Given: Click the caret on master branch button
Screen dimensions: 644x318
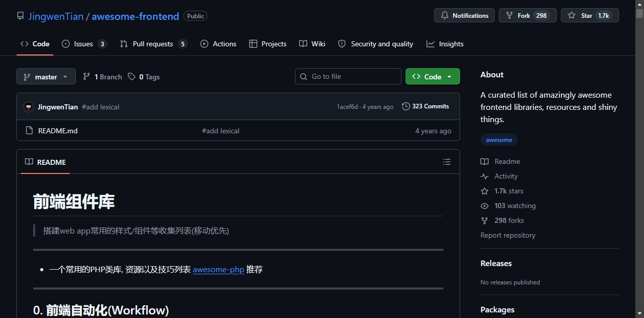Looking at the screenshot, I should (65, 77).
